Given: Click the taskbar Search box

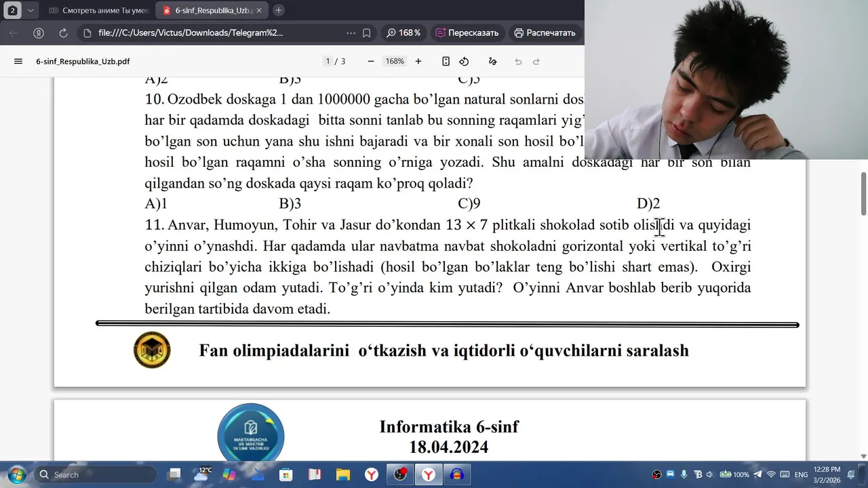Looking at the screenshot, I should point(94,474).
